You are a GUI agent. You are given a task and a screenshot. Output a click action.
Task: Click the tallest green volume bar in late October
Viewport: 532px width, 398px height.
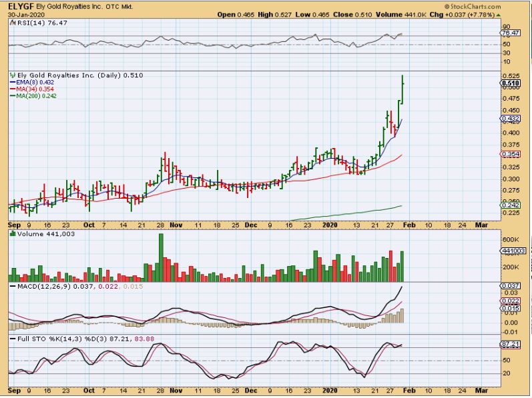161,257
